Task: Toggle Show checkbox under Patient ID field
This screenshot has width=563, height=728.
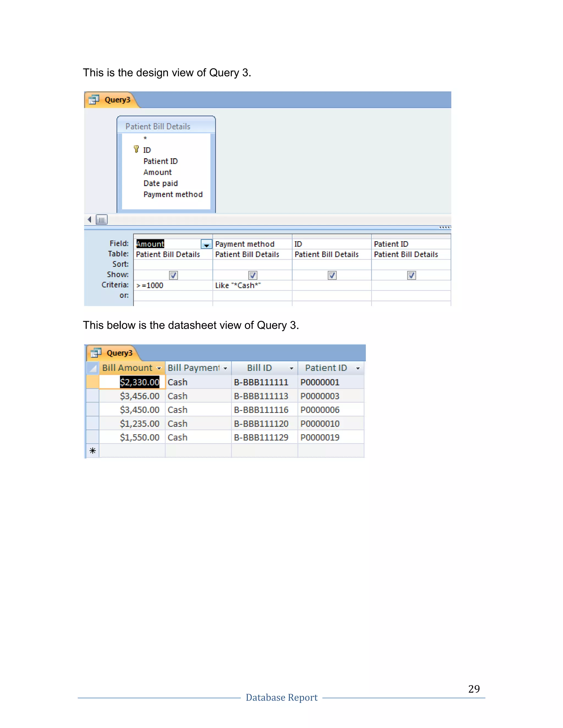Action: [412, 275]
